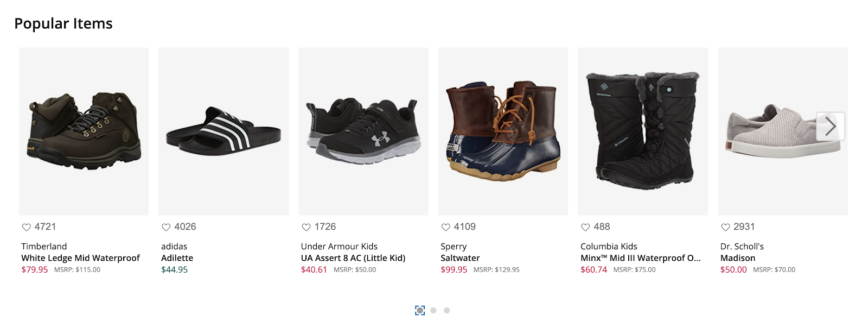
Task: Jump to third carousel page dot
Action: [x=446, y=310]
